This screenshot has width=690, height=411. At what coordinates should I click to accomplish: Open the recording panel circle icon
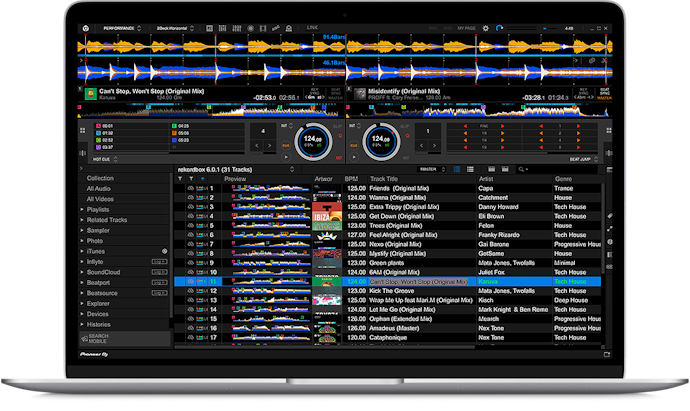(x=250, y=28)
